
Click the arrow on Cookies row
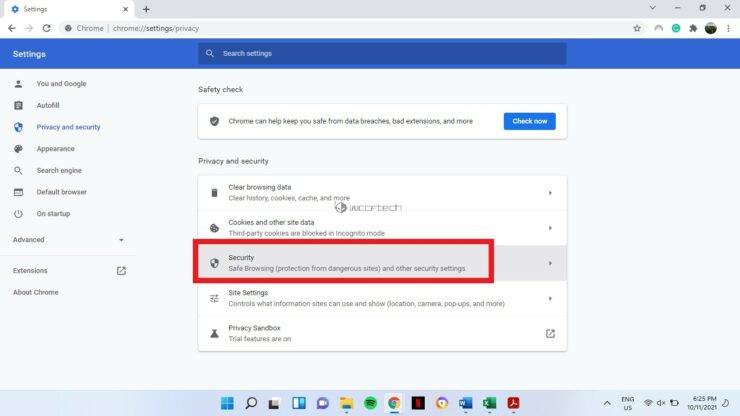[550, 228]
